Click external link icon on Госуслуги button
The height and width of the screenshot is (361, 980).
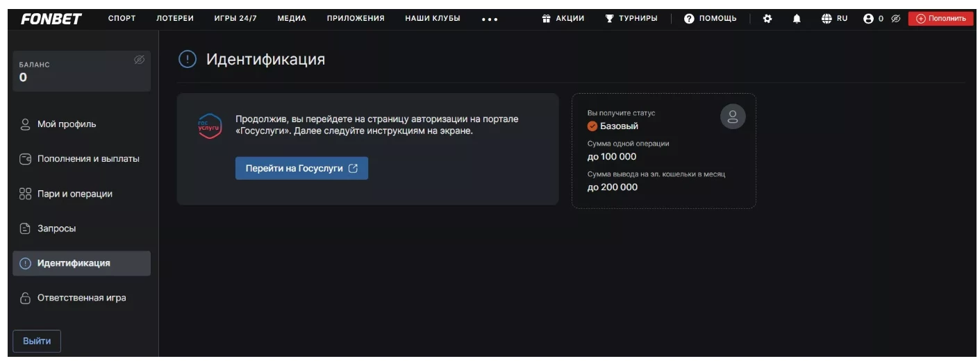(353, 168)
